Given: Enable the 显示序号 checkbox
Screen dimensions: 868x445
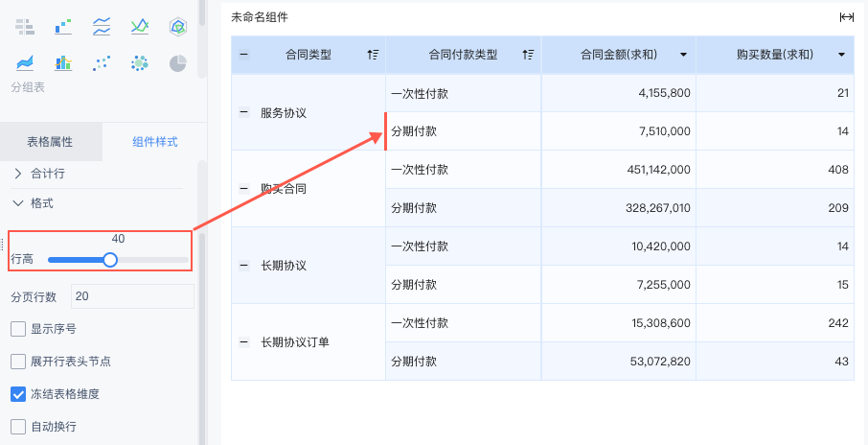Looking at the screenshot, I should pos(18,329).
